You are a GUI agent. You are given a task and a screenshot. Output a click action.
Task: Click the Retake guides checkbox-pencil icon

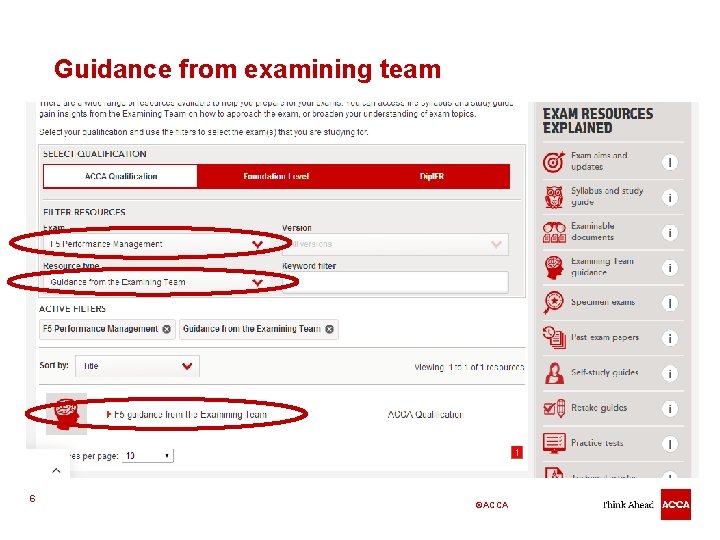[x=554, y=408]
